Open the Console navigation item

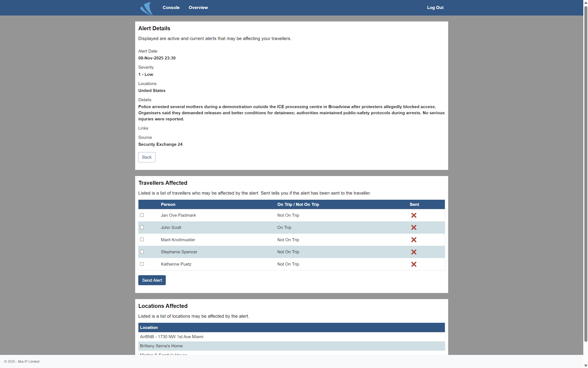[x=171, y=7]
